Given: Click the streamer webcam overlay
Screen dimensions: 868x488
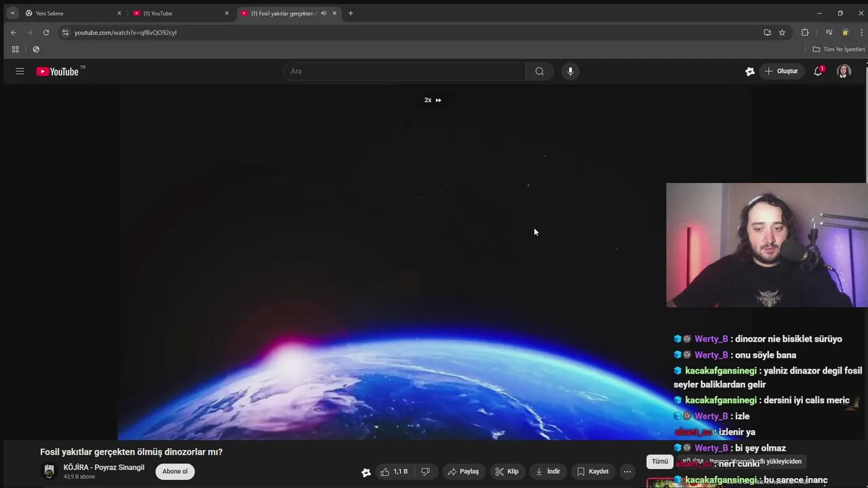Looking at the screenshot, I should click(x=767, y=245).
